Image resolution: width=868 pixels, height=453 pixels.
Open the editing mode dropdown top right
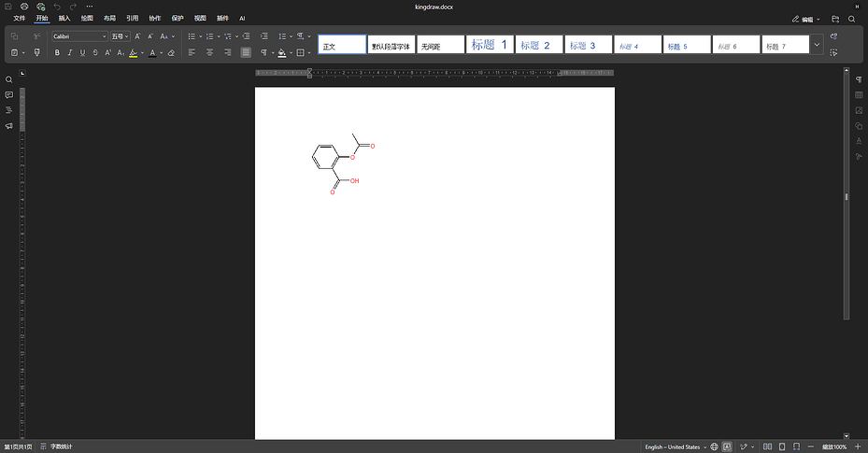(806, 19)
